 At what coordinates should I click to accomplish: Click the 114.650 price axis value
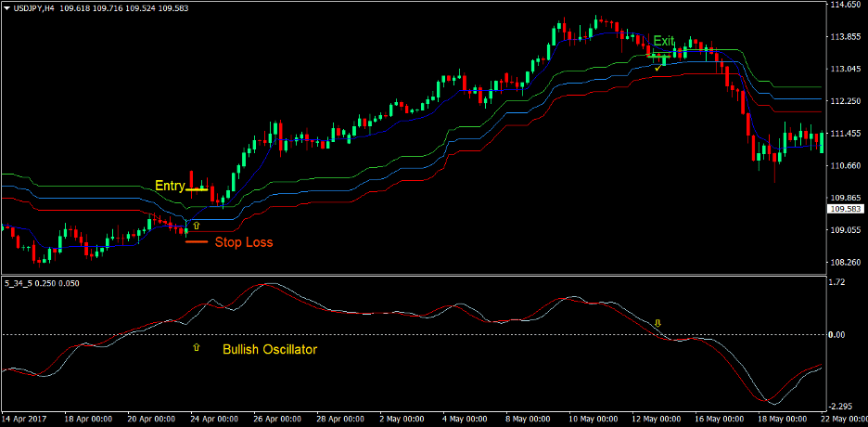845,5
